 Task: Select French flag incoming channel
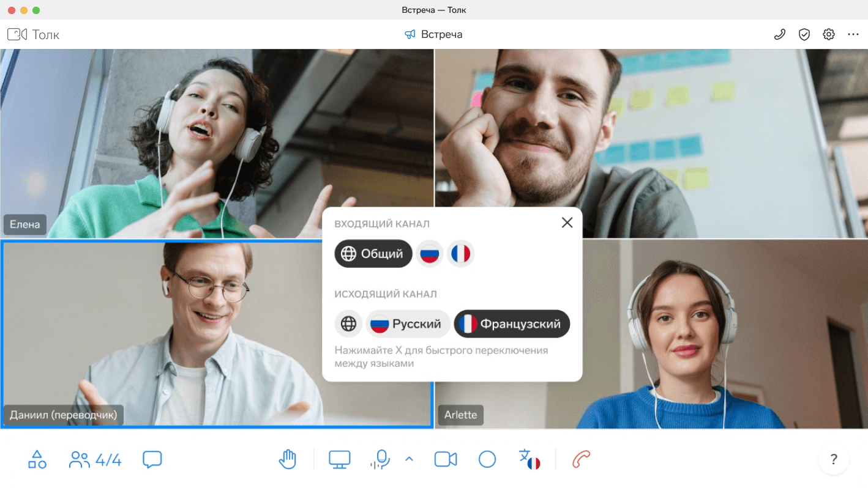click(x=460, y=254)
